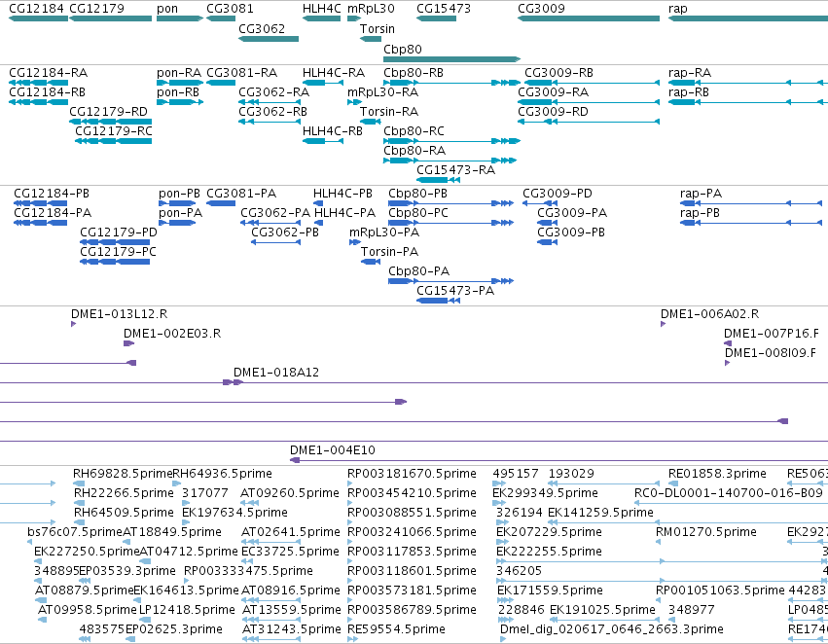Viewport: 828px width, 644px height.
Task: Select BAC end DME1-007P16.F
Action: click(x=728, y=343)
